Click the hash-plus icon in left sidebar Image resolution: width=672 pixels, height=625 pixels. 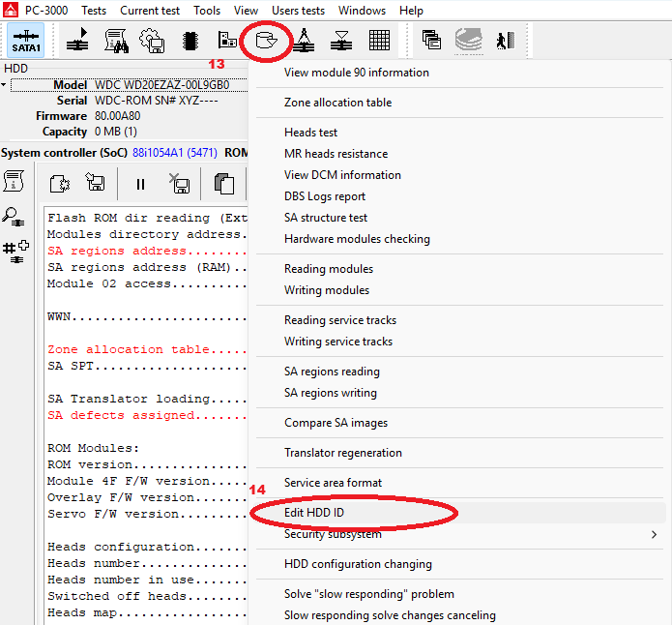click(x=15, y=251)
